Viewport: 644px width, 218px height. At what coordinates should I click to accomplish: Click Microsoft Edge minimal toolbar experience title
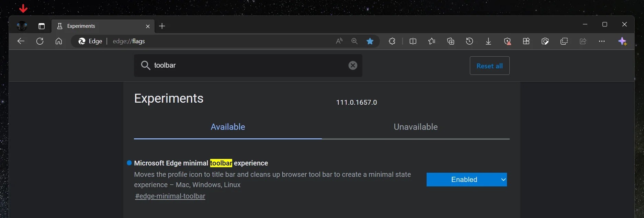201,163
